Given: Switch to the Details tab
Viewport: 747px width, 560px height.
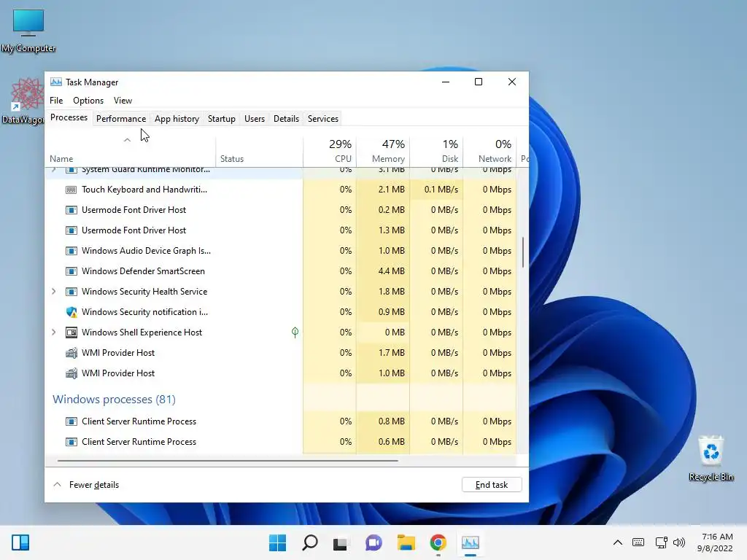Looking at the screenshot, I should [x=286, y=119].
